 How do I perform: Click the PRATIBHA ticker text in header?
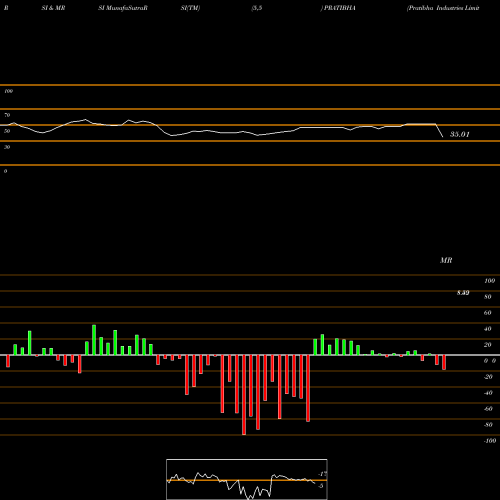tap(339, 8)
